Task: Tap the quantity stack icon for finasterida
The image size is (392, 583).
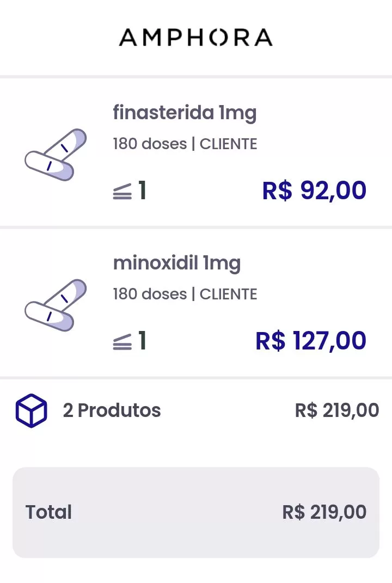Action: pos(122,192)
